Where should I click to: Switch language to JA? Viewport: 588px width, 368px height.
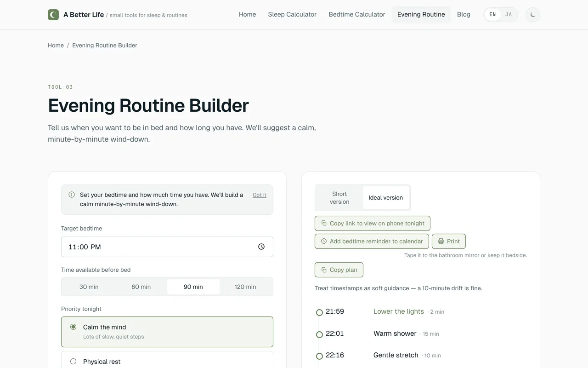[509, 15]
